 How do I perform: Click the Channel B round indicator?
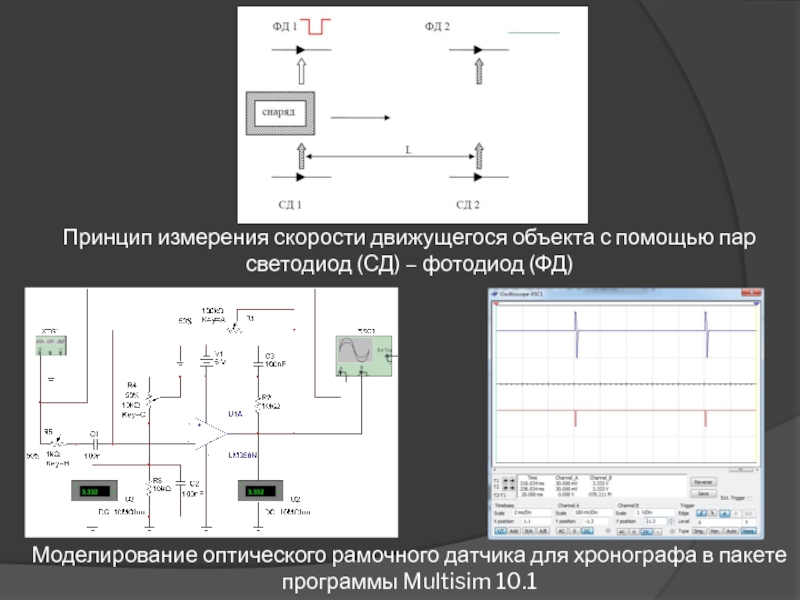coord(672,532)
